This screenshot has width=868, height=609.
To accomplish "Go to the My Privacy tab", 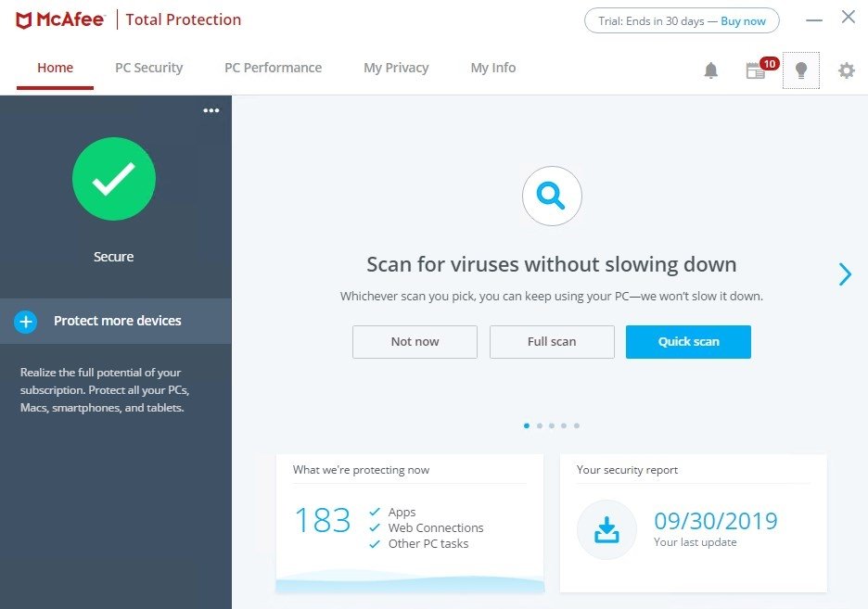I will (396, 68).
